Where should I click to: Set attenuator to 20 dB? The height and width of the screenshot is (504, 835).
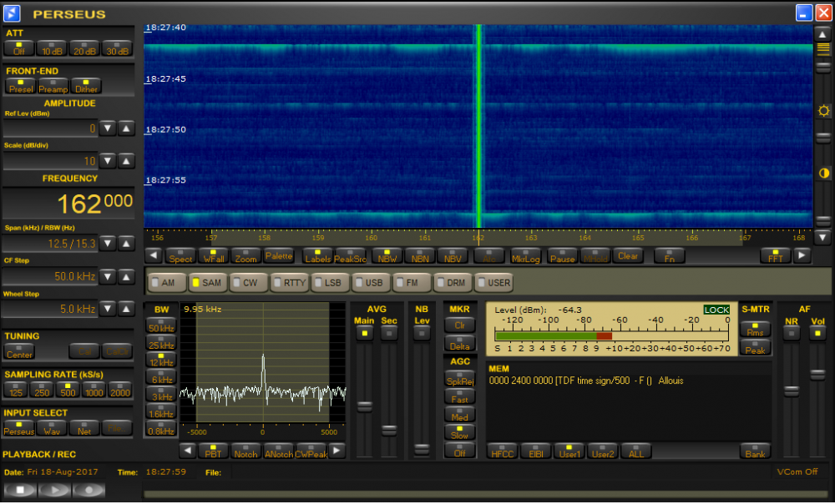pos(84,48)
